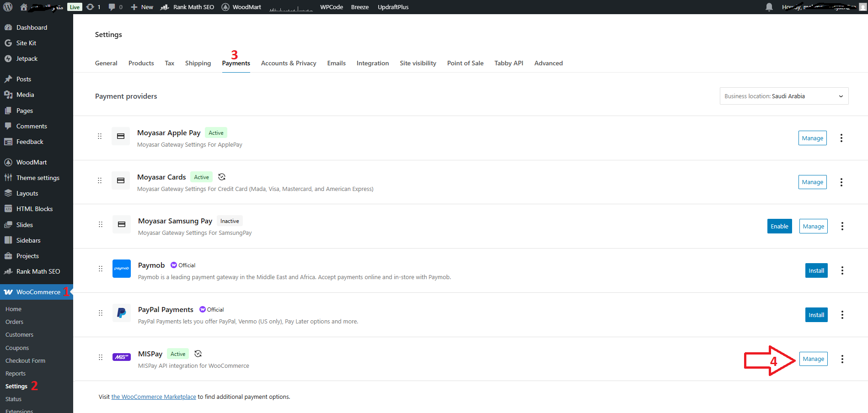
Task: Open WooCommerce Home submenu
Action: click(14, 309)
